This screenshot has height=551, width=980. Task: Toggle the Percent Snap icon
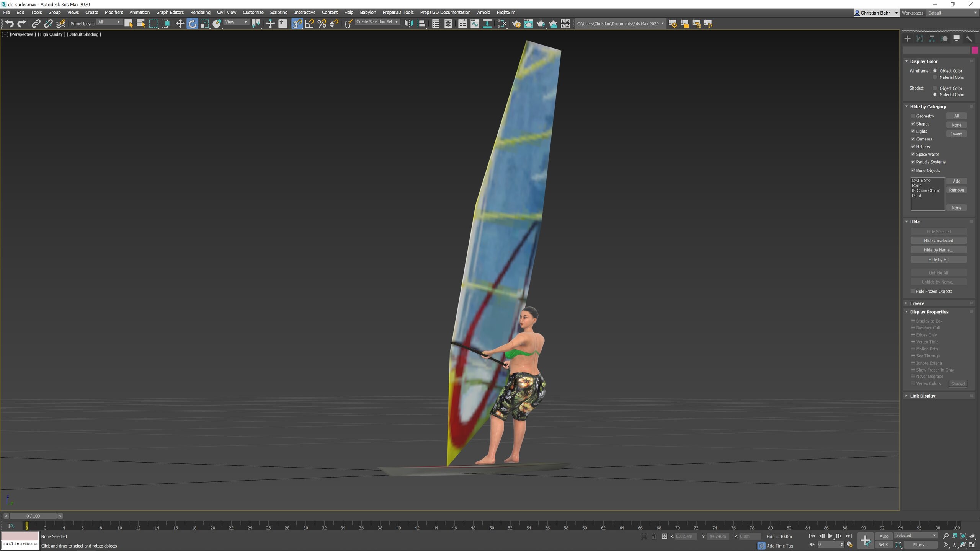(322, 24)
